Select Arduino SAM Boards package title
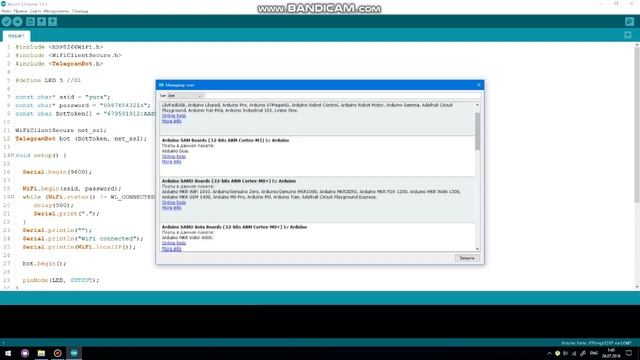Viewport: 640px width, 360px height. pyautogui.click(x=225, y=140)
